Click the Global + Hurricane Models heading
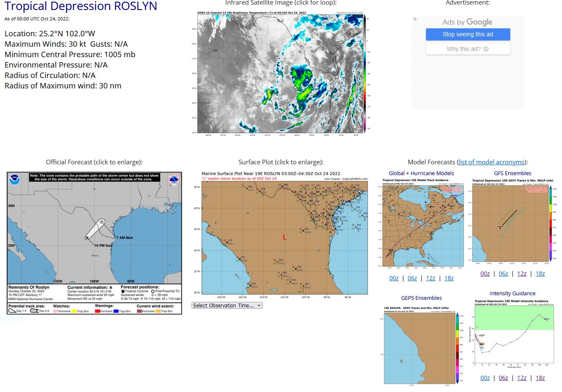The width and height of the screenshot is (562, 392). pyautogui.click(x=421, y=173)
